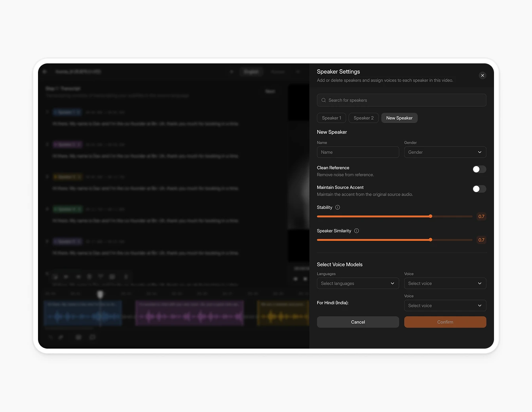Click the Cancel button
The image size is (532, 412).
(357, 322)
